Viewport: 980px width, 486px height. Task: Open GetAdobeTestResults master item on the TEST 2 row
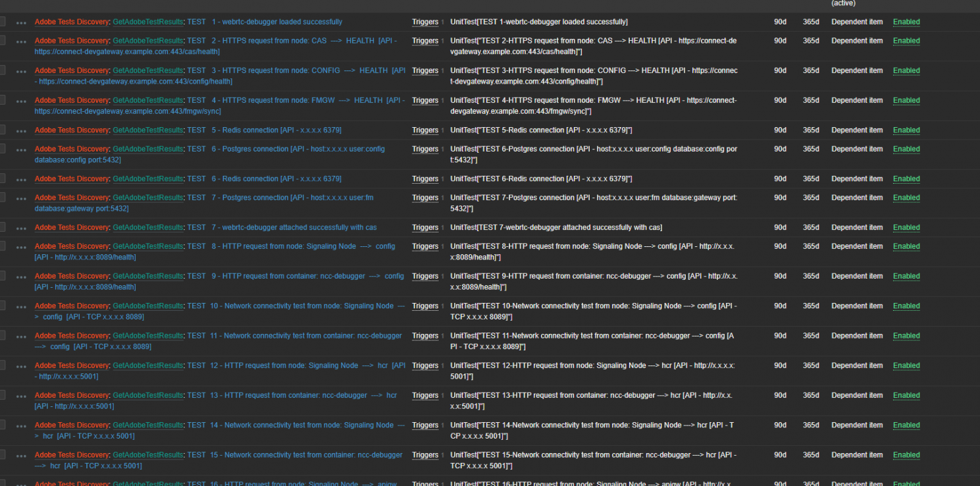(x=148, y=41)
